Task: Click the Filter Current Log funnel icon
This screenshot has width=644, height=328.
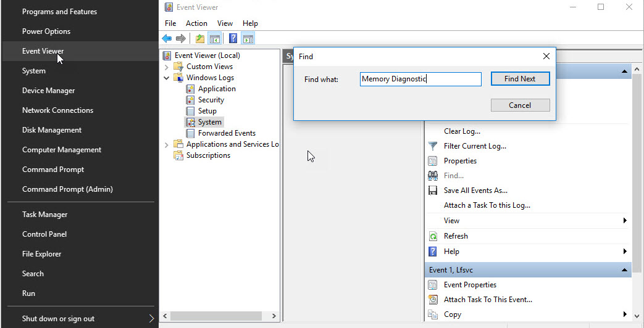Action: tap(433, 146)
